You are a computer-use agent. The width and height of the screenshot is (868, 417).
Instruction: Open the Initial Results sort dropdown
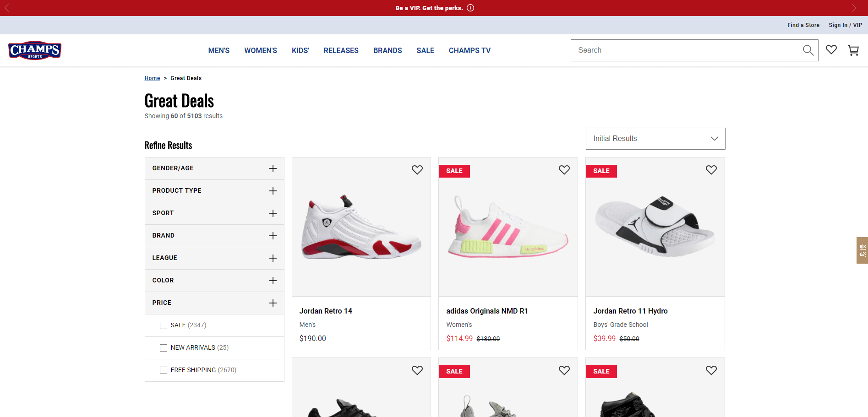click(655, 139)
